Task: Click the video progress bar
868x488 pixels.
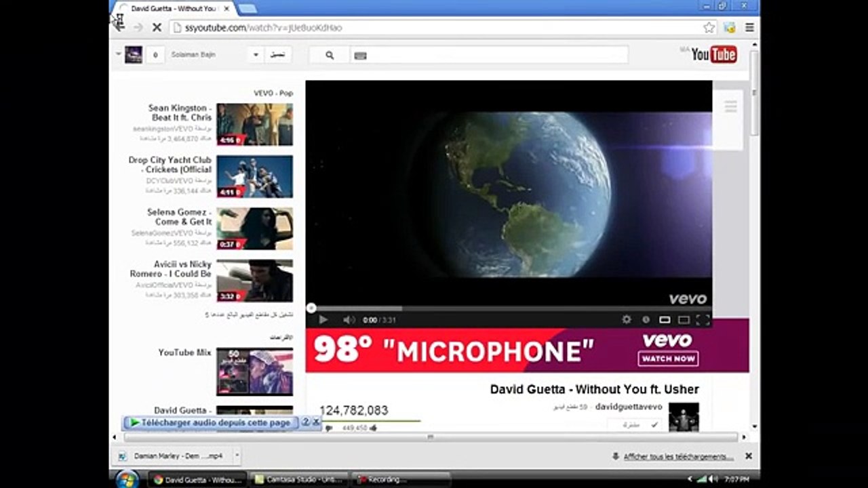Action: [x=509, y=308]
